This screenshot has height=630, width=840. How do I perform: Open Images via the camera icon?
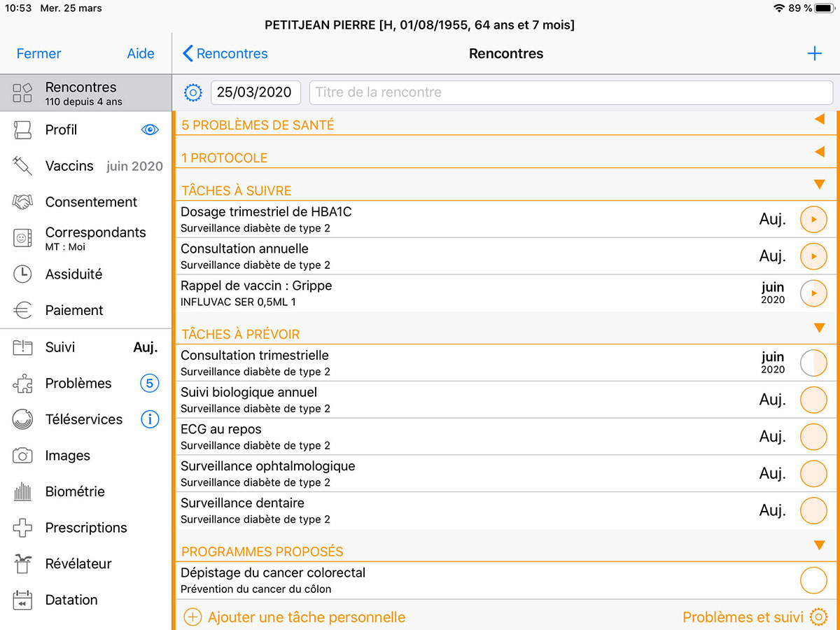(x=22, y=456)
